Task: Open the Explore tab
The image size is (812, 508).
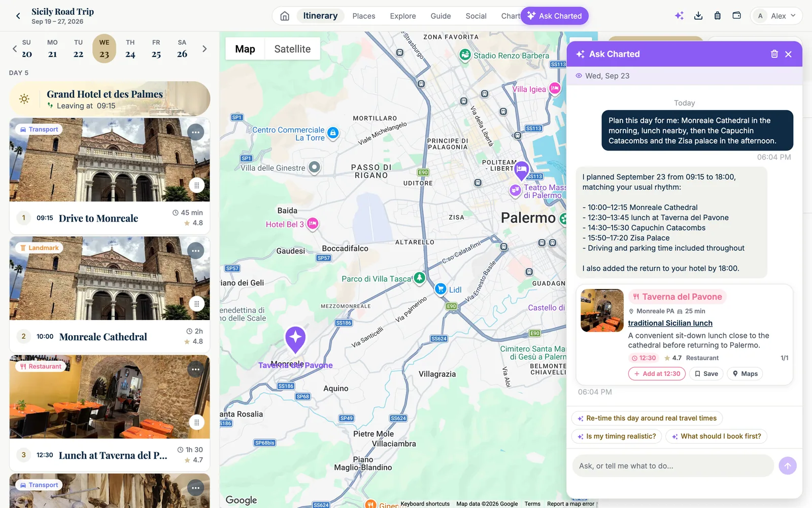Action: (x=403, y=16)
